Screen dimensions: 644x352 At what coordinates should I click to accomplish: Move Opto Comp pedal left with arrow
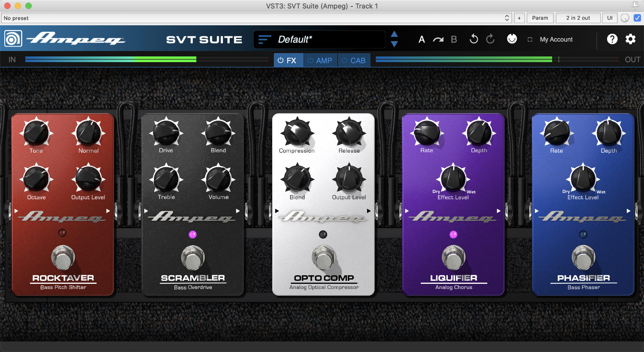click(x=277, y=211)
